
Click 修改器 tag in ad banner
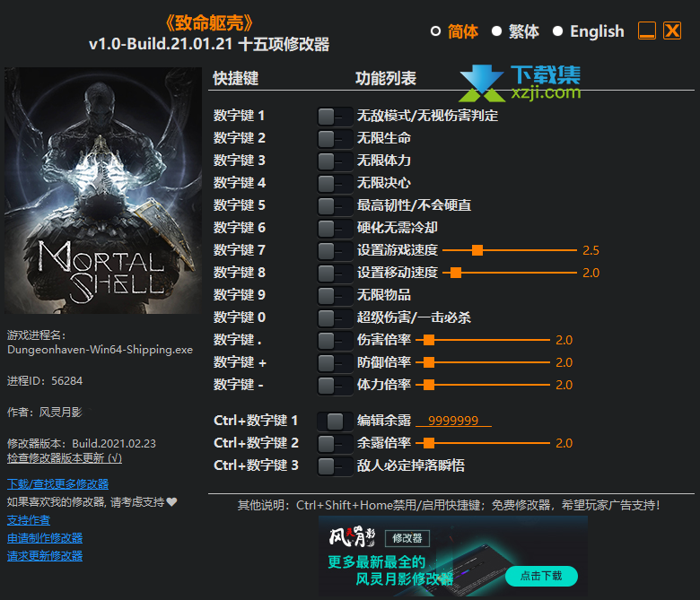tap(407, 538)
